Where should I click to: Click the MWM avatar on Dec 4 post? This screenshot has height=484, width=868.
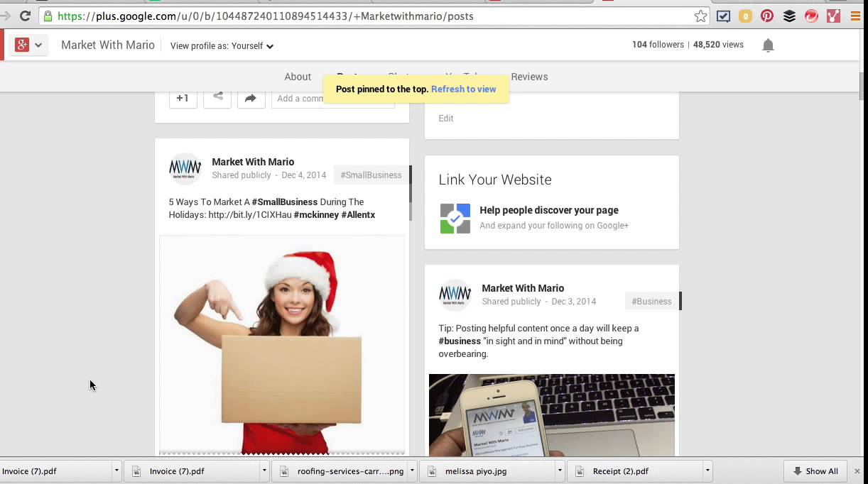tap(185, 169)
